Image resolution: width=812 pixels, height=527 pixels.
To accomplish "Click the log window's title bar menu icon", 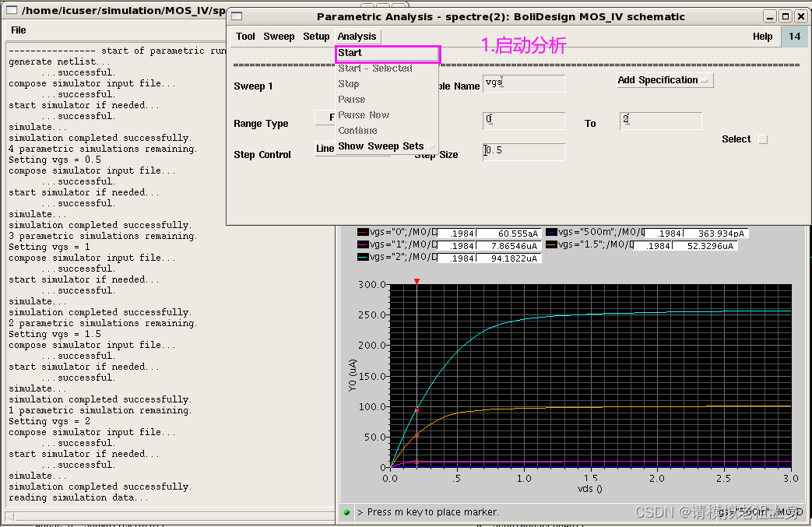I will tap(11, 10).
